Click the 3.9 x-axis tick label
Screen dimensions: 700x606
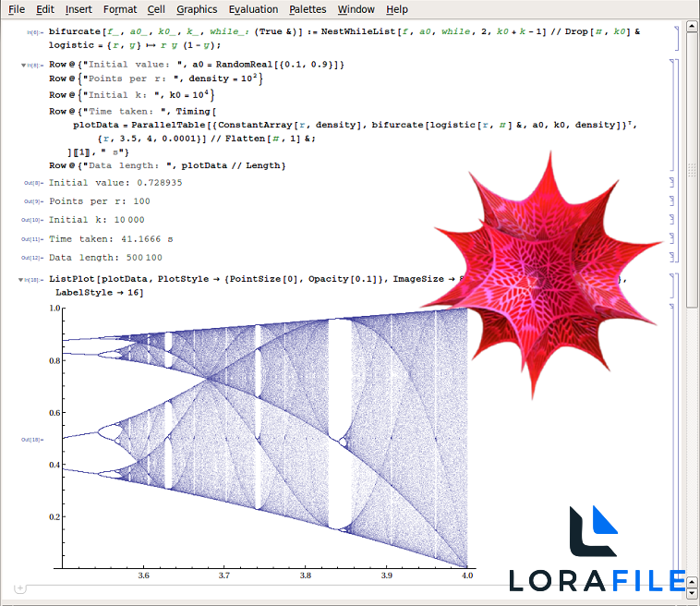tap(387, 576)
